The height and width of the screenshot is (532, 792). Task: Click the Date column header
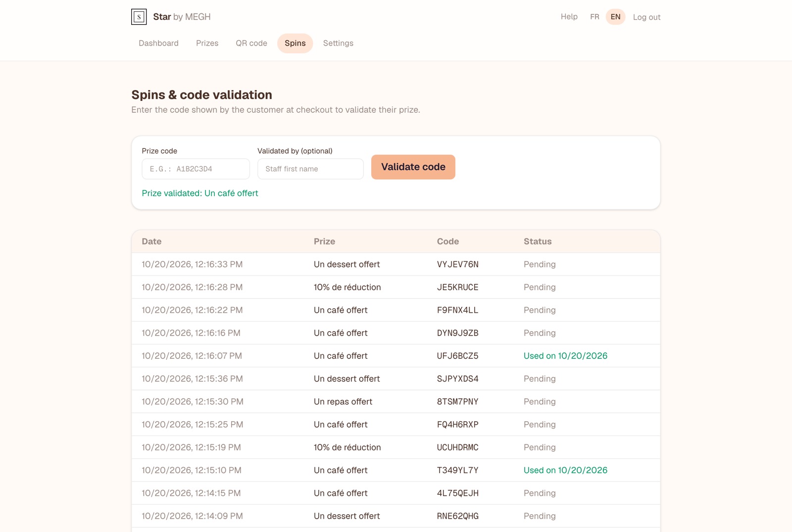(151, 242)
